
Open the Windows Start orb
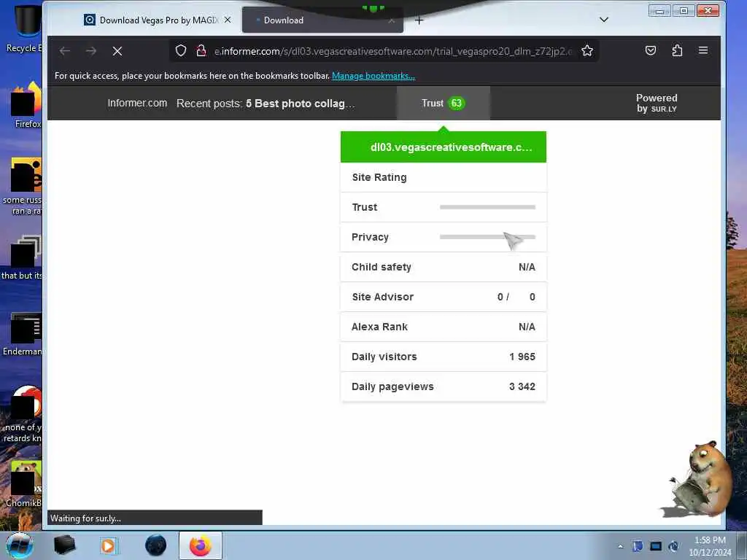[20, 545]
